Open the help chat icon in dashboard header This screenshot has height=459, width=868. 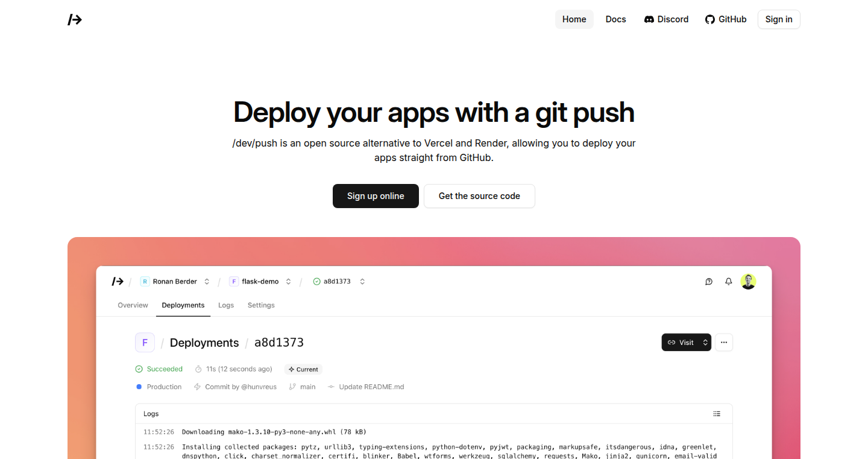tap(709, 281)
